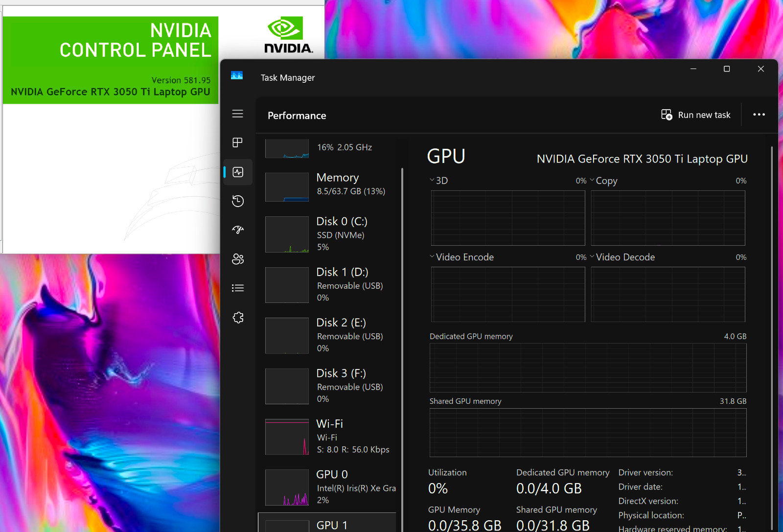783x532 pixels.
Task: Select Disk 0 (C:) SSD item
Action: [327, 234]
